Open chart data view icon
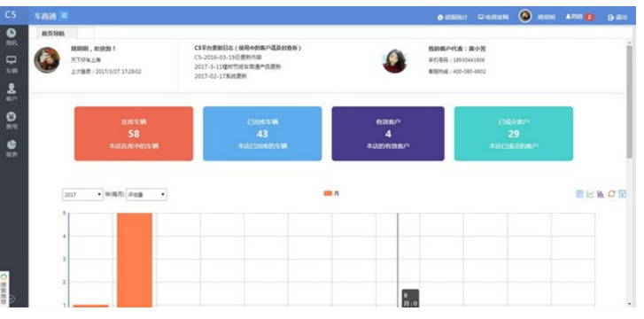Screen dimensions: 644x319 [x=579, y=194]
